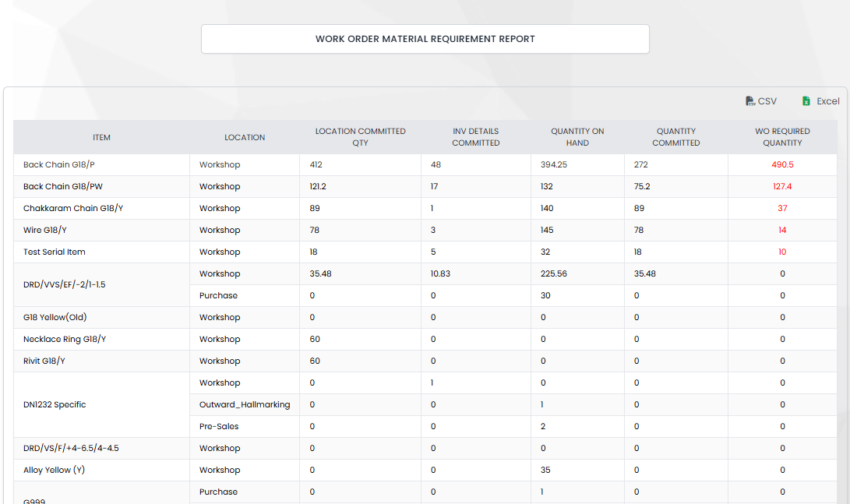Click WO Required Quantity column header

point(782,137)
